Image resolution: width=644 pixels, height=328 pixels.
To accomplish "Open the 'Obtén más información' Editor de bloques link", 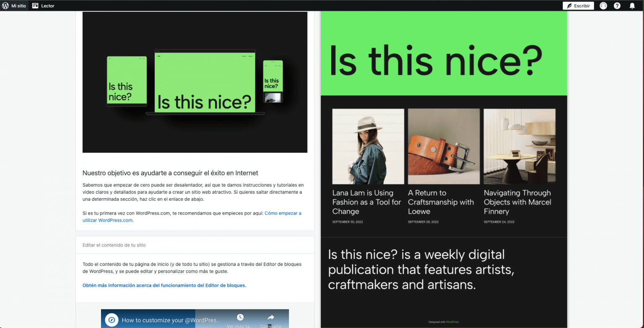I will tap(164, 285).
